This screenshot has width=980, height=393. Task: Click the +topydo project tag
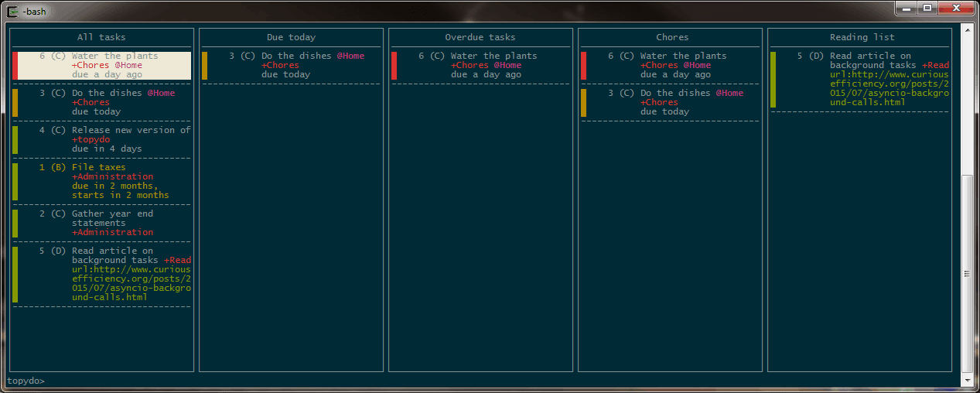(90, 139)
